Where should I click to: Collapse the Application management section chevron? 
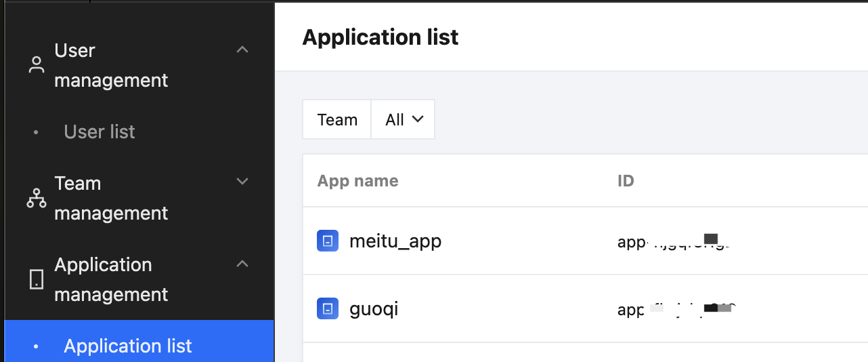242,264
